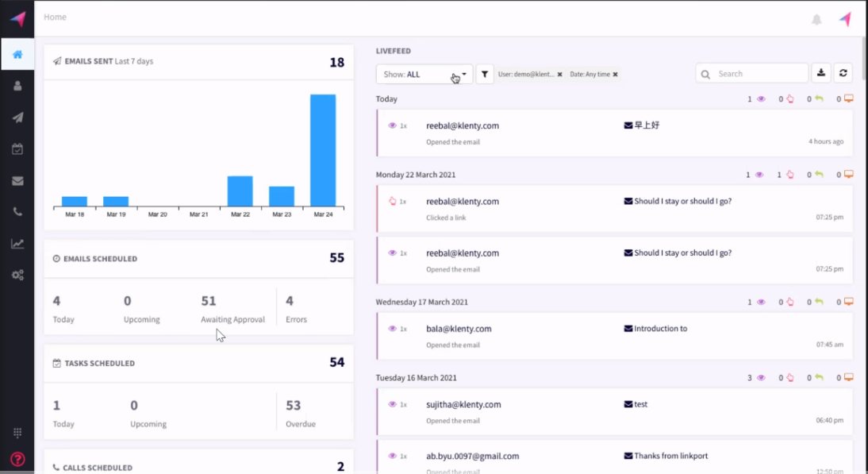868x474 pixels.
Task: Open the help question mark icon
Action: point(17,459)
